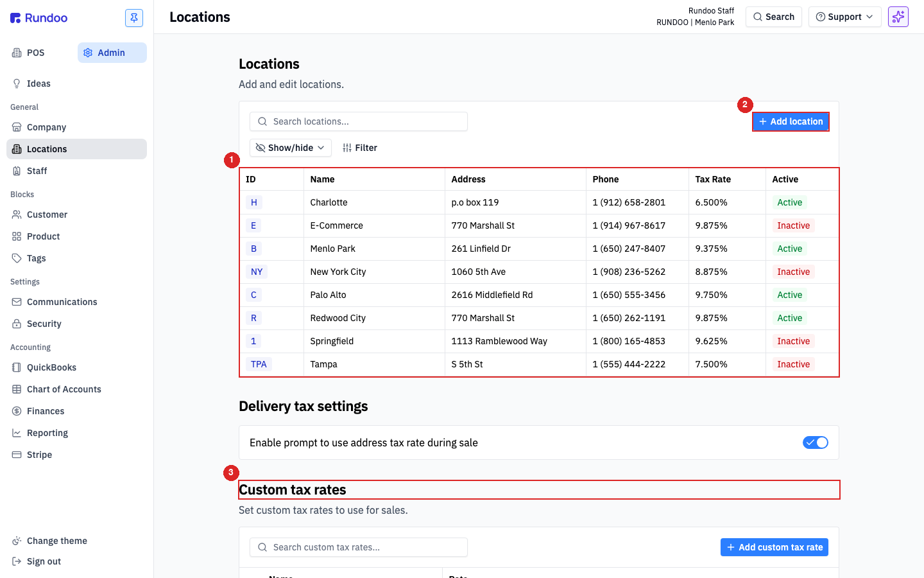This screenshot has height=578, width=924.
Task: Click the Sign out icon
Action: [17, 561]
